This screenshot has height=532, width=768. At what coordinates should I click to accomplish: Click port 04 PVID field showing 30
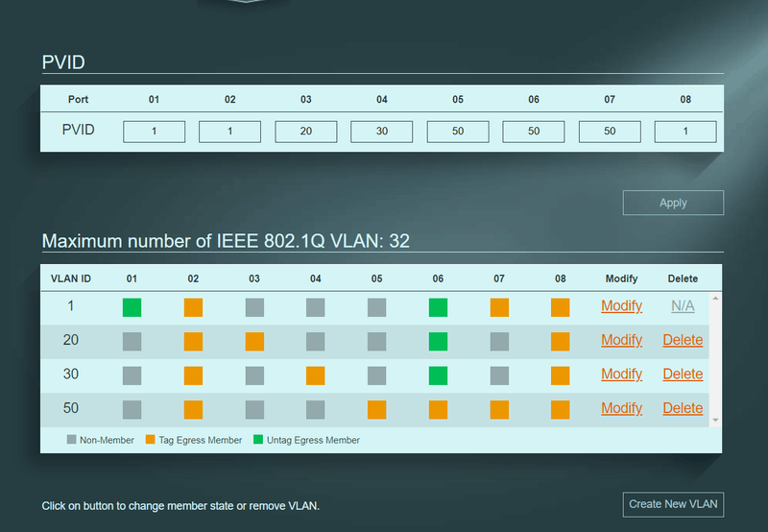pyautogui.click(x=381, y=132)
